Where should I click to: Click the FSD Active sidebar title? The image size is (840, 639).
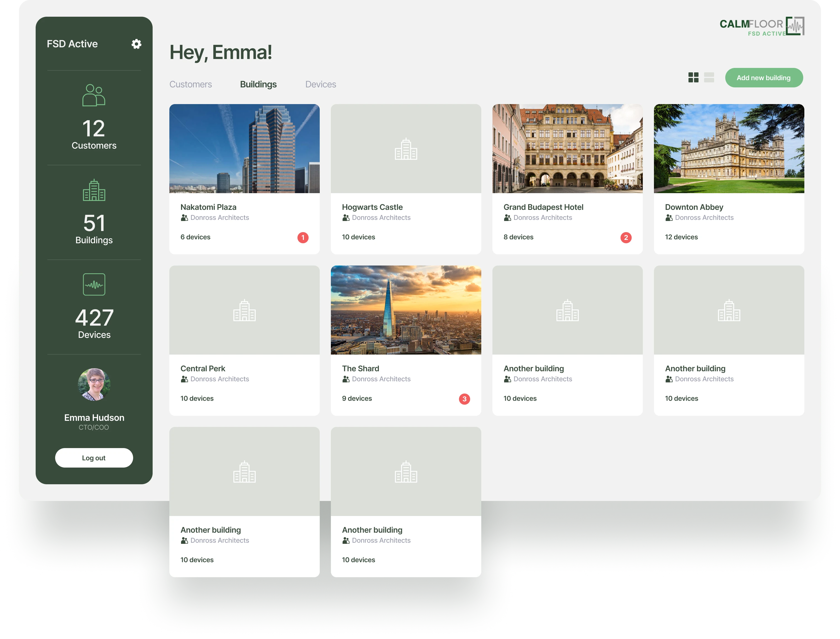pos(72,44)
